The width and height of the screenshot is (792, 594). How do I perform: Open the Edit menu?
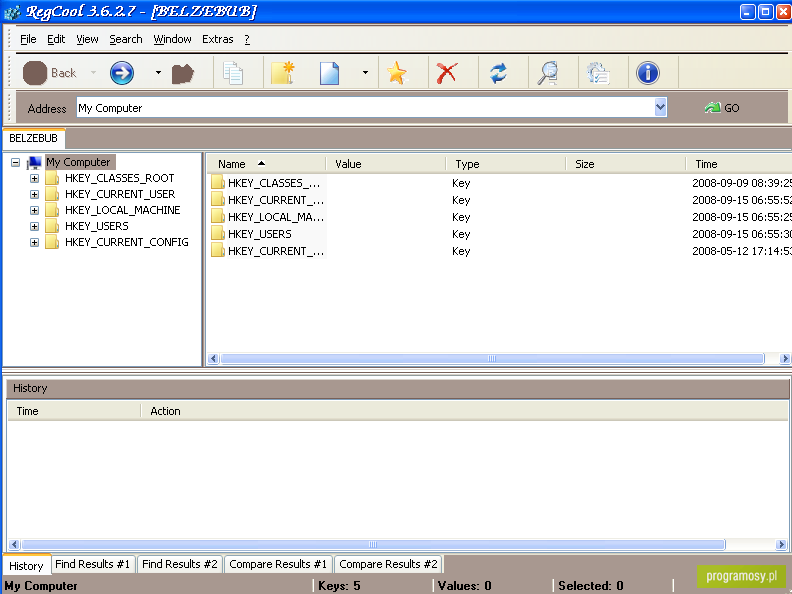click(x=56, y=39)
